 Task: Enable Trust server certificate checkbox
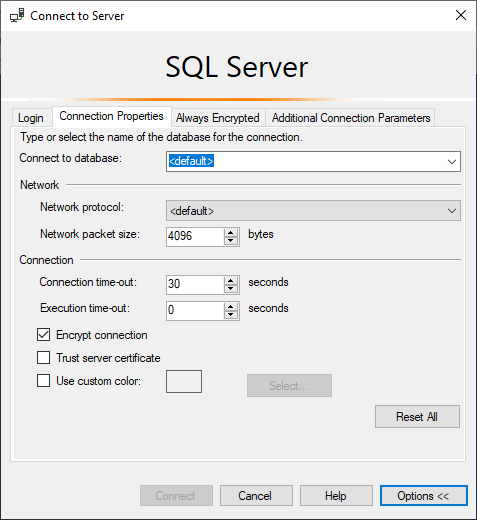43,358
